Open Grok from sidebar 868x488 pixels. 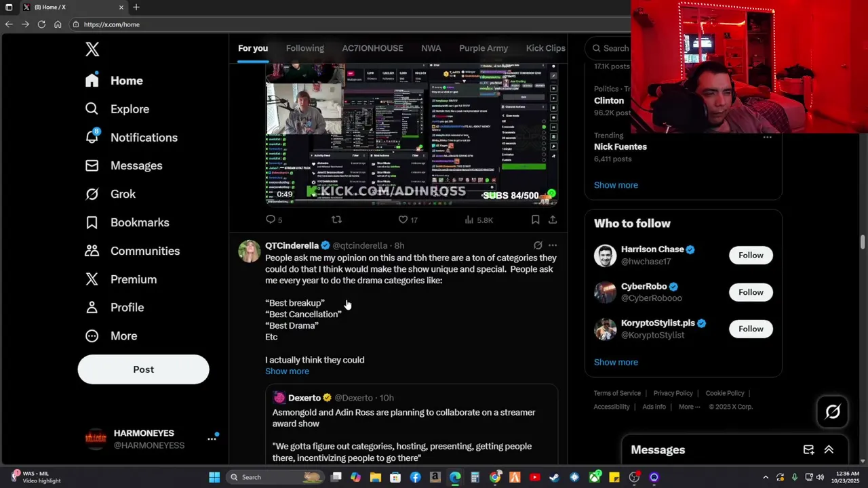pos(110,194)
